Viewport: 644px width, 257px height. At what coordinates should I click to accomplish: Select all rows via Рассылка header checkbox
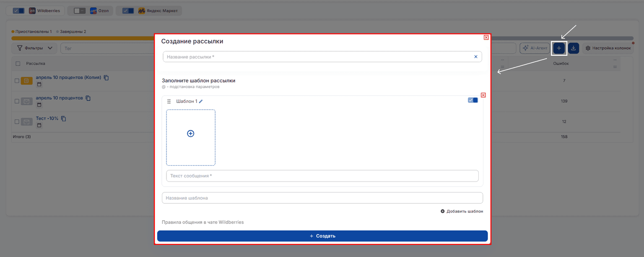pos(18,64)
